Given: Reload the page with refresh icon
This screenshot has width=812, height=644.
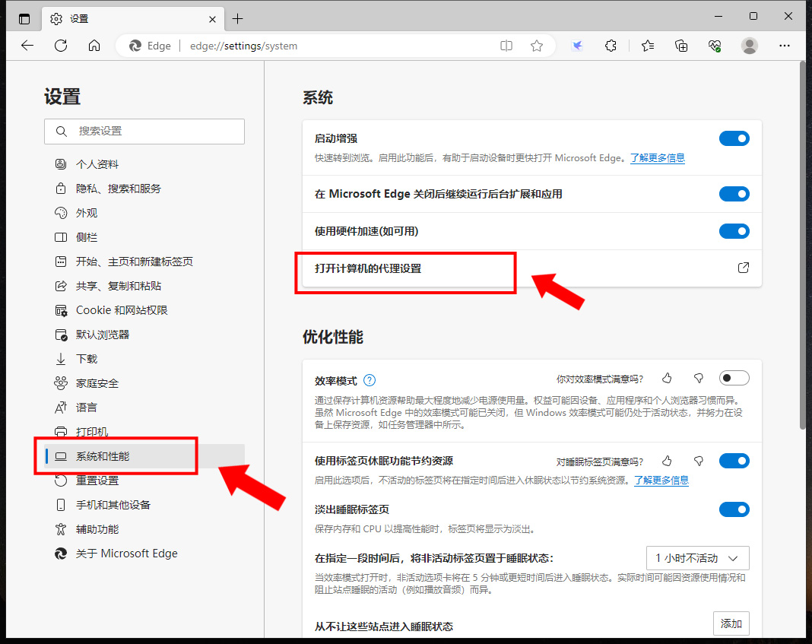Looking at the screenshot, I should tap(61, 46).
